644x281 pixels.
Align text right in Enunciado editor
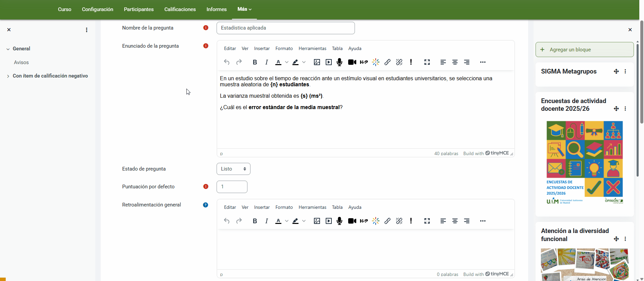point(467,62)
